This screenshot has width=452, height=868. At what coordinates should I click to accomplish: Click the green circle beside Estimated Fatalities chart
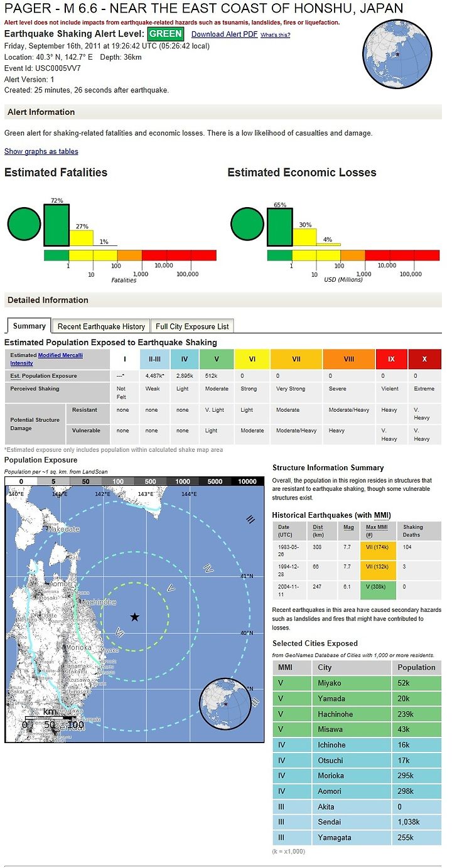[x=24, y=224]
